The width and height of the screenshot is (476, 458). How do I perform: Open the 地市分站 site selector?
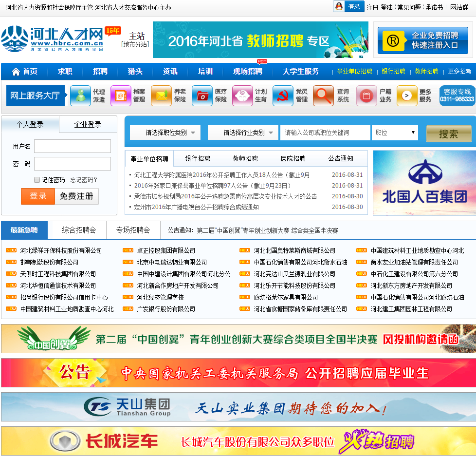pos(135,45)
